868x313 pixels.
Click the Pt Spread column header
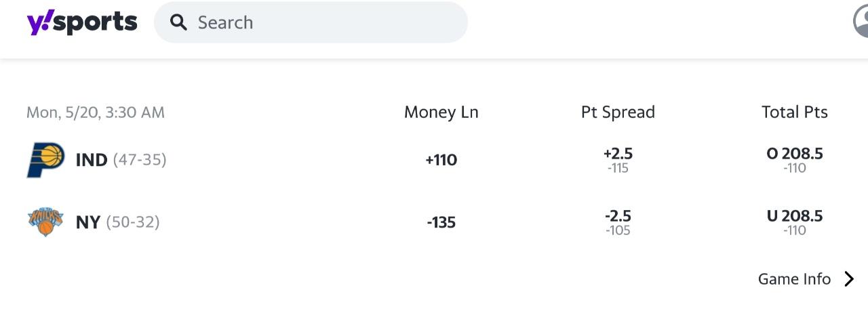point(618,112)
